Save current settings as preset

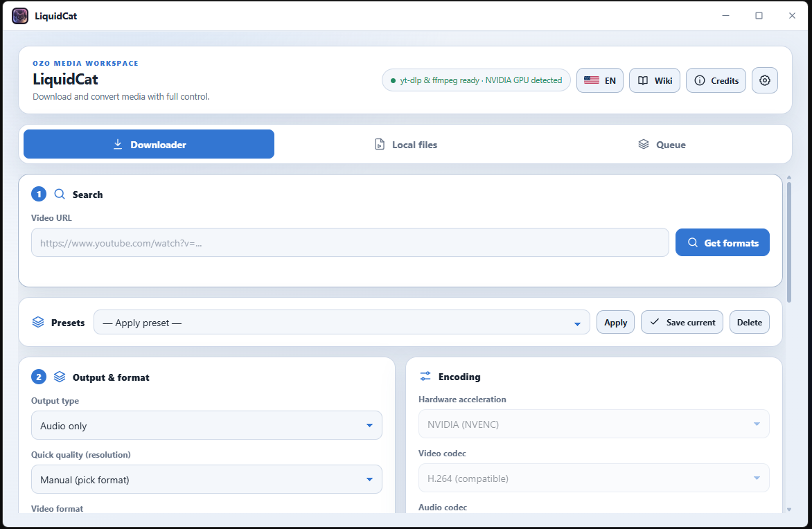682,322
